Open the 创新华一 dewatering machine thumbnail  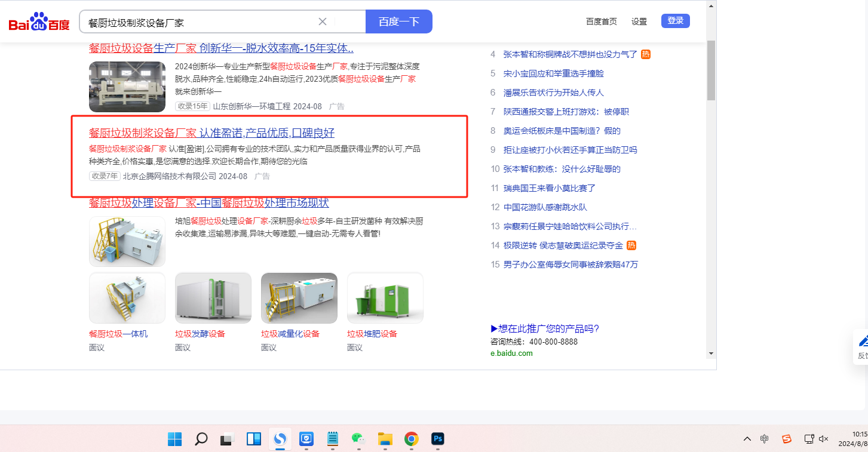pyautogui.click(x=127, y=87)
